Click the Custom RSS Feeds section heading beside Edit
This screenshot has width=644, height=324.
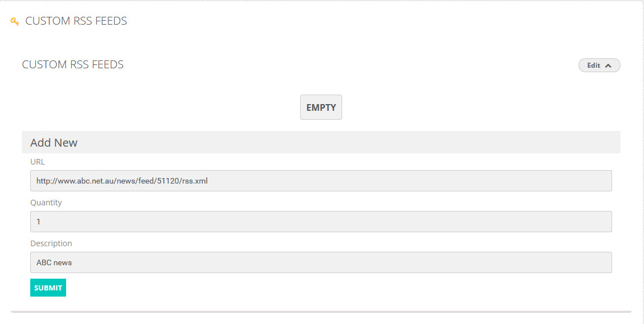tap(73, 65)
